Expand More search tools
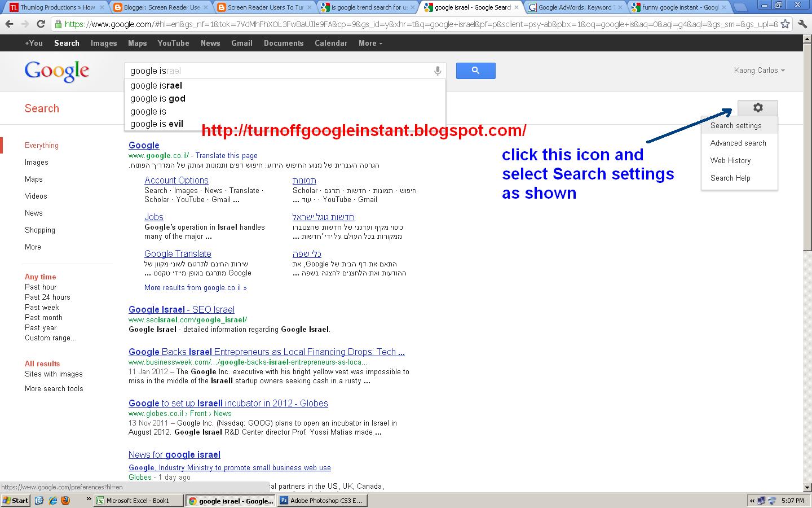 pyautogui.click(x=54, y=389)
